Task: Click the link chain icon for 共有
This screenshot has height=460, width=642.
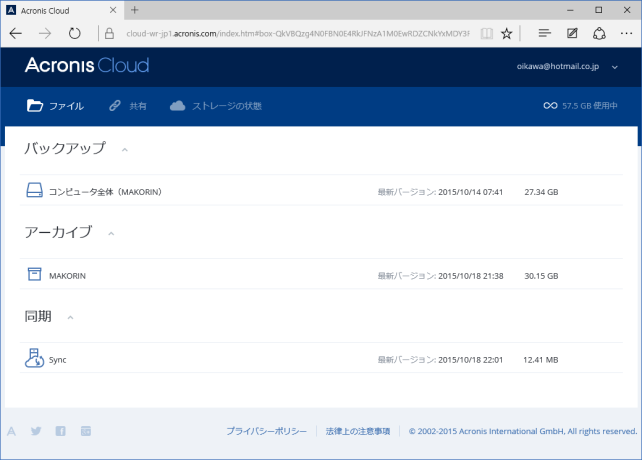Action: click(x=115, y=106)
